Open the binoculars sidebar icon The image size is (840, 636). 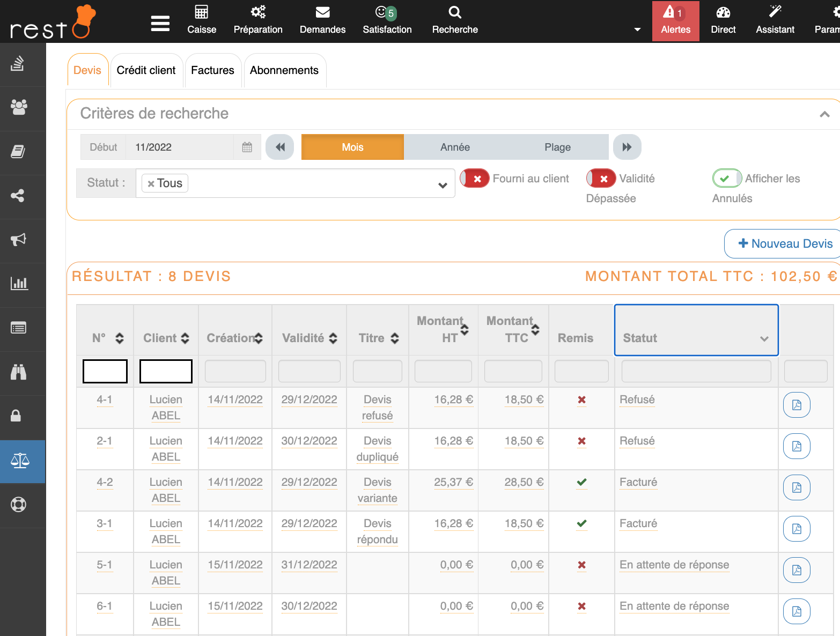pos(19,372)
